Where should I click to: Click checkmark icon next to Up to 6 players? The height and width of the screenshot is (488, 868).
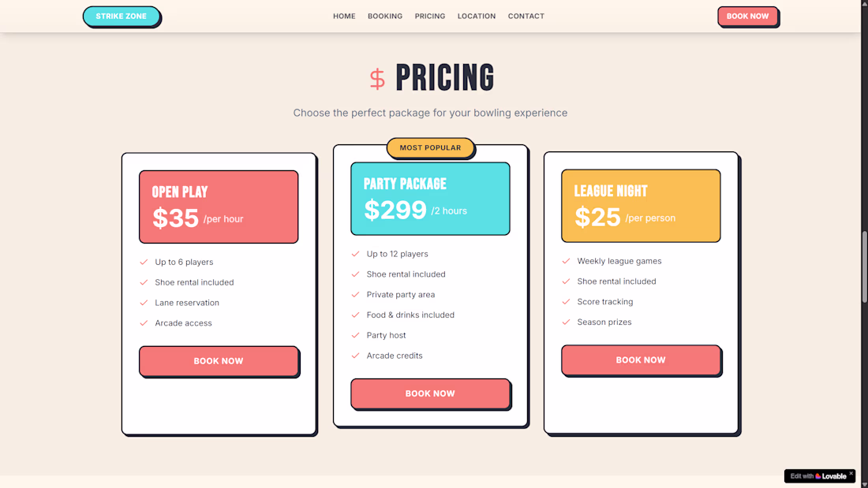tap(144, 262)
